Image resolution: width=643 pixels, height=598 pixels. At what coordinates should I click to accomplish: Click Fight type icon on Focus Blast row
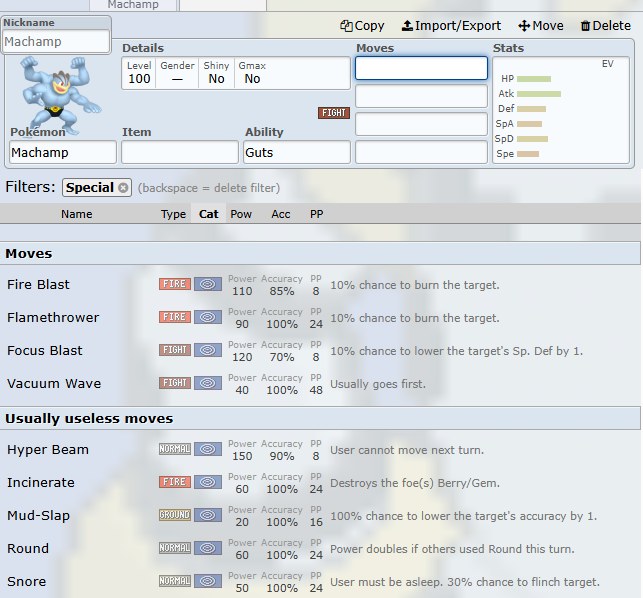pyautogui.click(x=175, y=350)
